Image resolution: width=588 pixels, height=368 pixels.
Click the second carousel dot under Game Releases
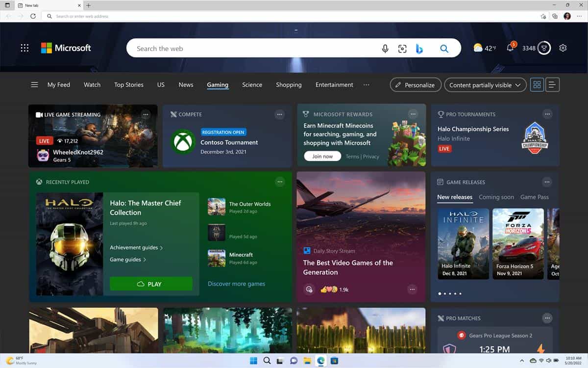pyautogui.click(x=445, y=293)
